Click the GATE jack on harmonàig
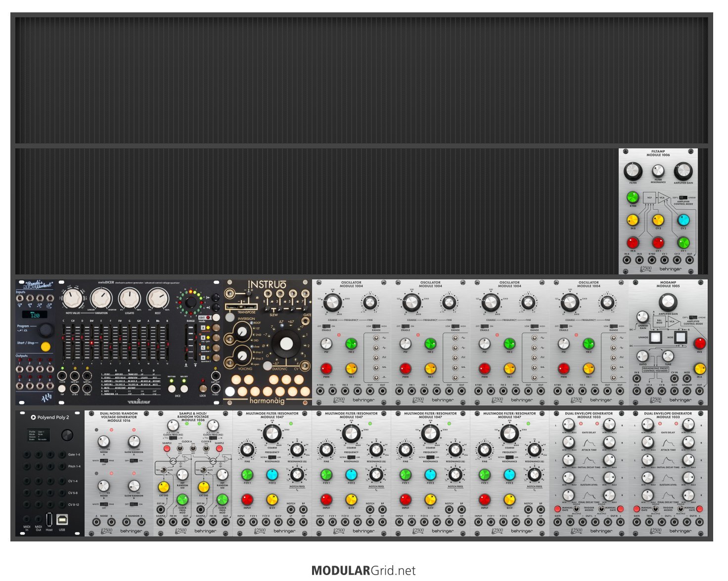The image size is (728, 581). click(306, 321)
